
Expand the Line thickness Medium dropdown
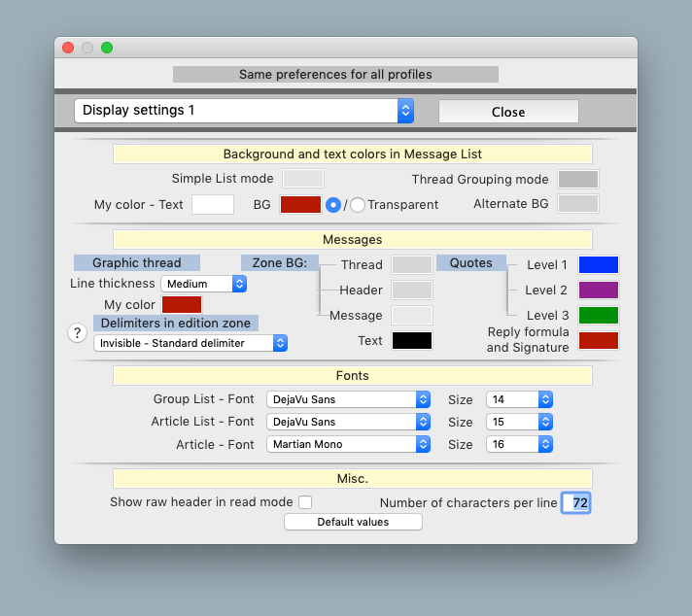click(x=204, y=284)
